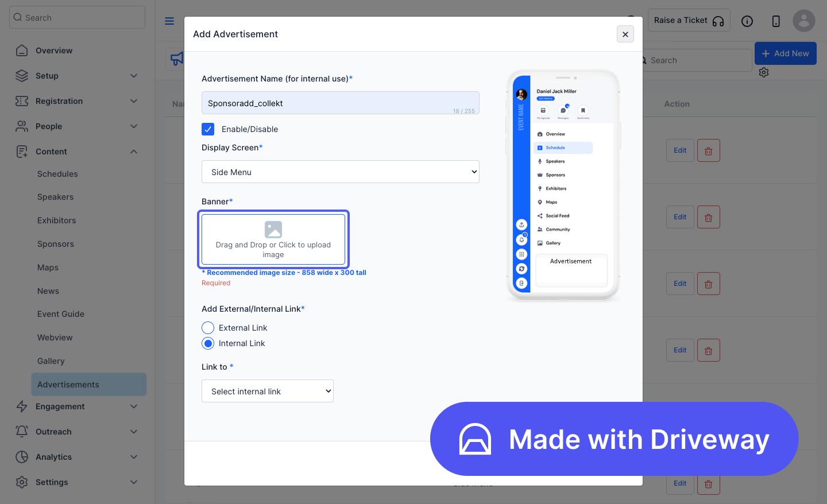The image size is (827, 504).
Task: Click the Add New button
Action: coord(785,53)
